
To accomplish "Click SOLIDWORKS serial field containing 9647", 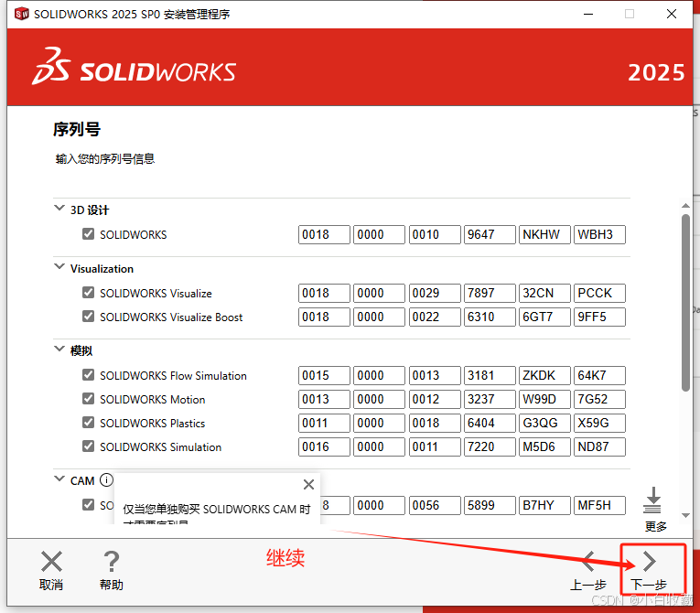I will [490, 234].
